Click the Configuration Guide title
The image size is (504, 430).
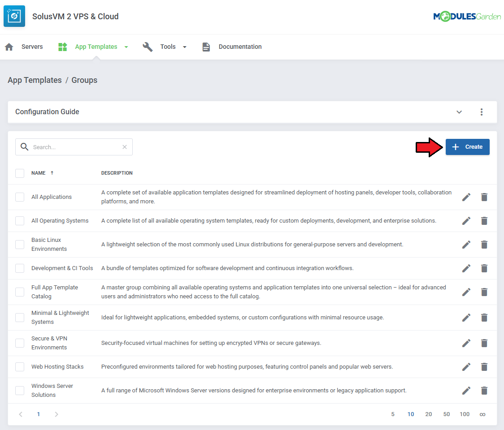(x=47, y=112)
